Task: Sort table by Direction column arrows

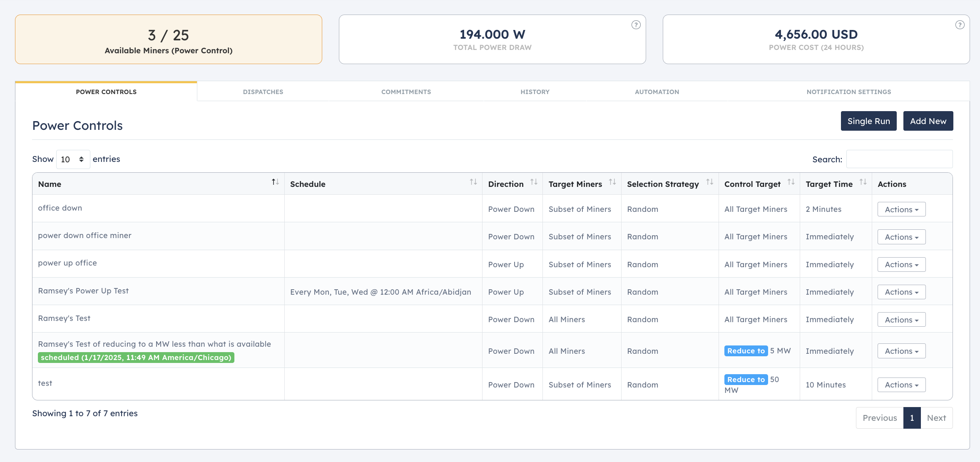Action: click(534, 182)
